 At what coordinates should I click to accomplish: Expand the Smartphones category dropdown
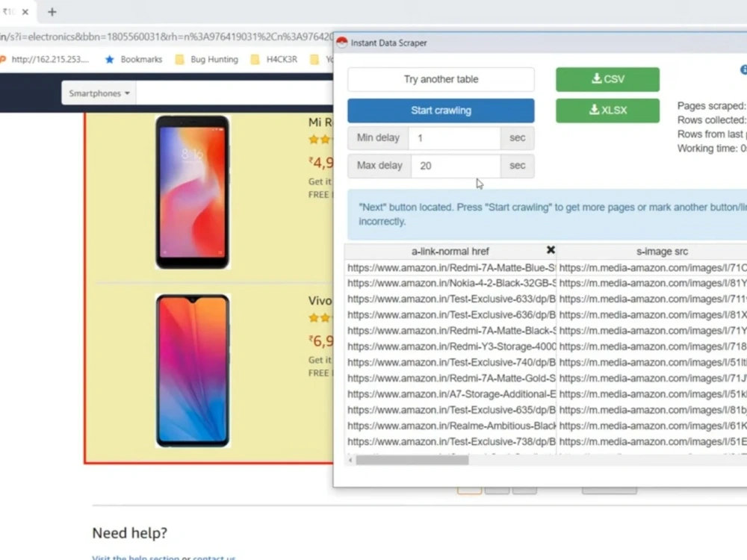[x=99, y=93]
